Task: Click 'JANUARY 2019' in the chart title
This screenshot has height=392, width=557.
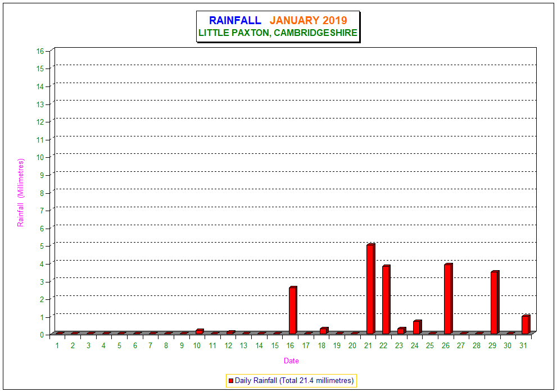Action: (x=308, y=21)
